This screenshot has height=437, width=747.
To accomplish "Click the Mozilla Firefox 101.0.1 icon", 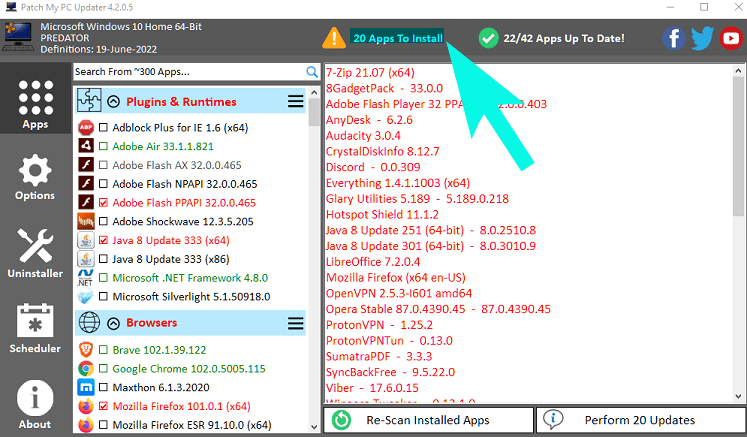I will click(x=86, y=406).
